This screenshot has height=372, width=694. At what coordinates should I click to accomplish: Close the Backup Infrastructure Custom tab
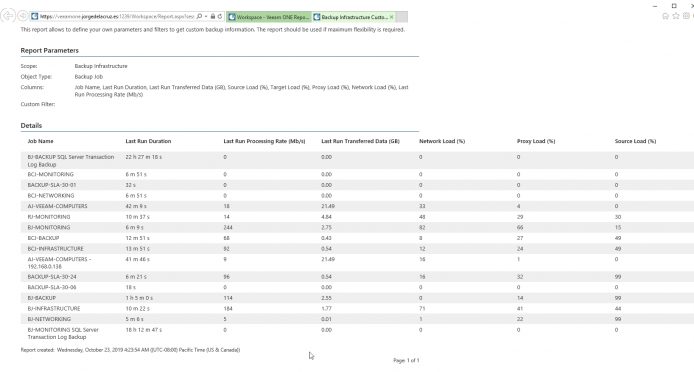pos(392,17)
